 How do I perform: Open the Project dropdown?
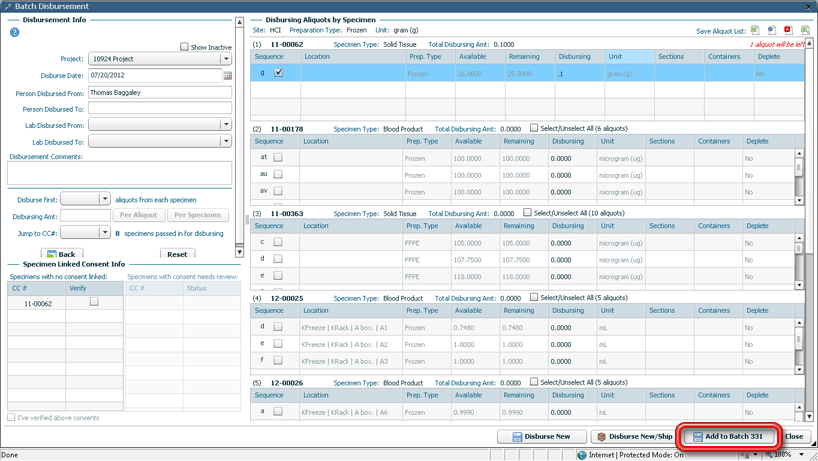point(226,59)
